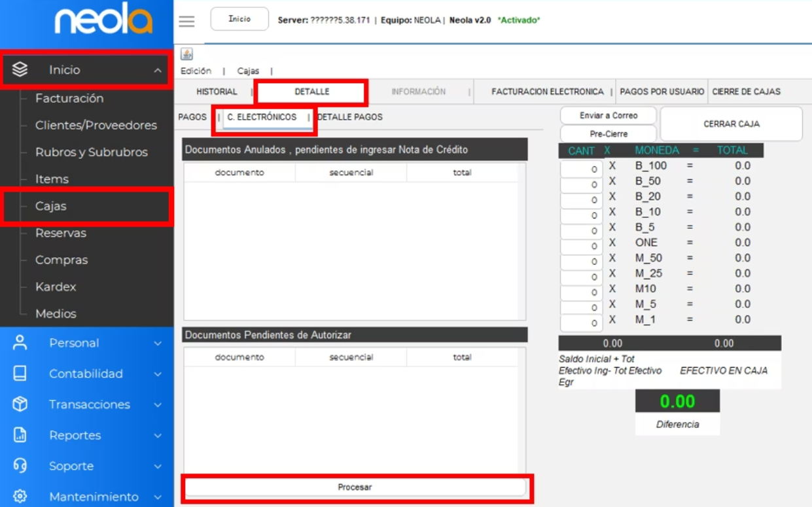This screenshot has width=812, height=507.
Task: Switch to the HISTORIAL tab
Action: coord(217,92)
